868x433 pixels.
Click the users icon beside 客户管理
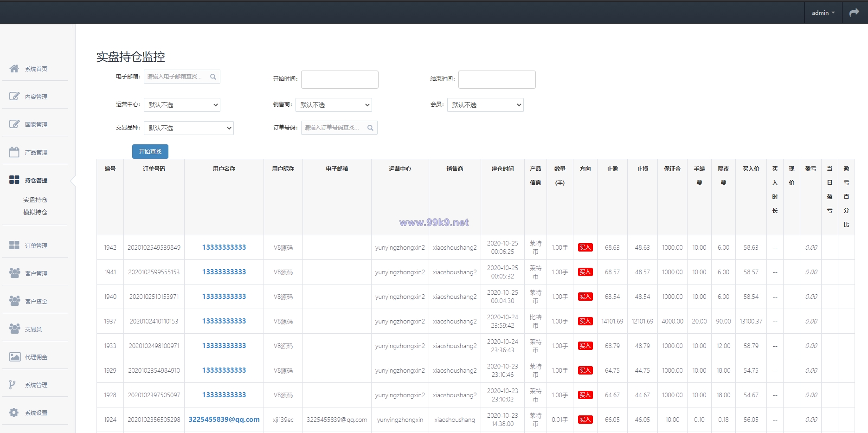14,273
